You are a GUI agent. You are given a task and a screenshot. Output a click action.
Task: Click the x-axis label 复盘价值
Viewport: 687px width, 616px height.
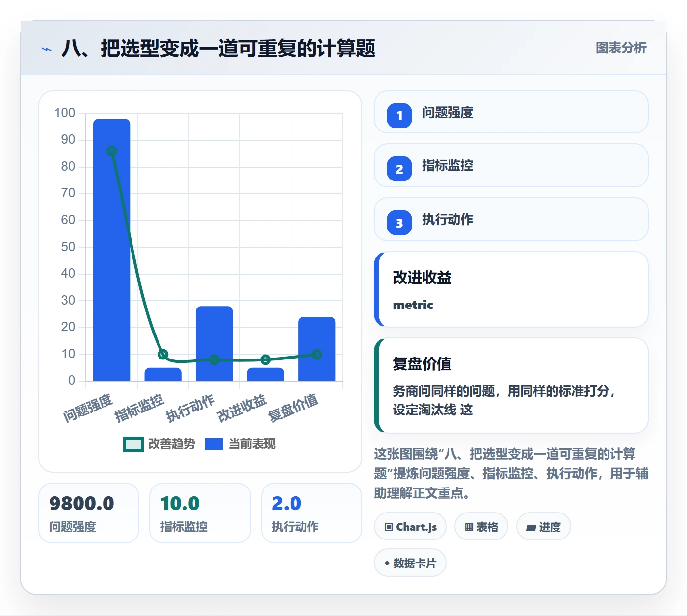click(x=293, y=408)
